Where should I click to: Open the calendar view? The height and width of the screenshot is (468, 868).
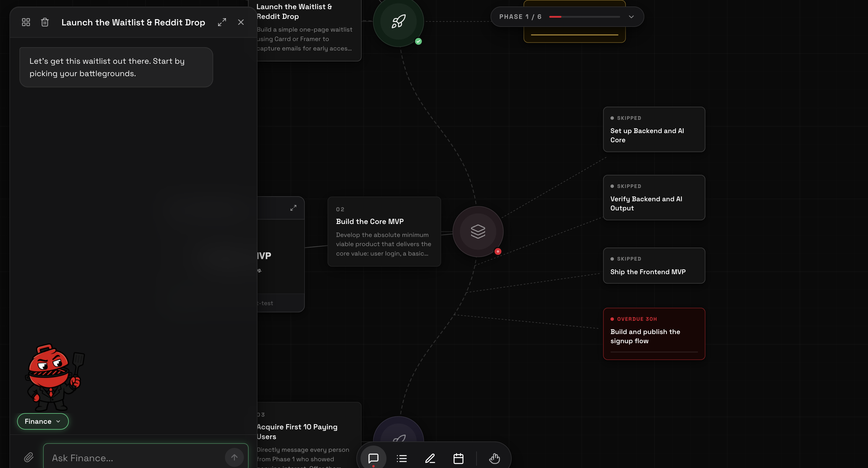tap(458, 458)
